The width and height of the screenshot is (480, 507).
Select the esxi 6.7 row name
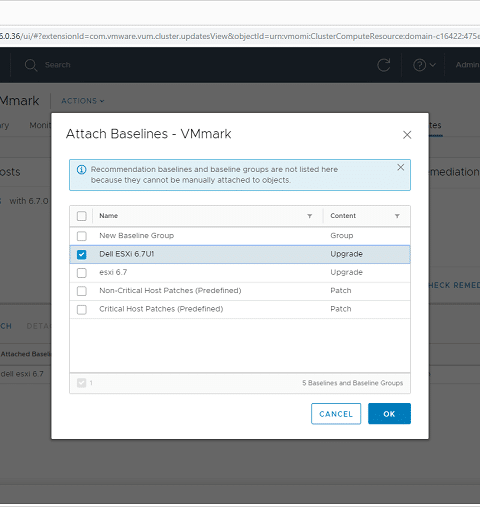(x=113, y=272)
